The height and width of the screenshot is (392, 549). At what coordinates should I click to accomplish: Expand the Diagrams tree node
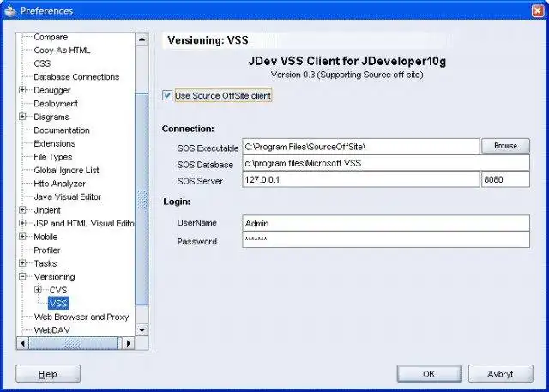22,117
